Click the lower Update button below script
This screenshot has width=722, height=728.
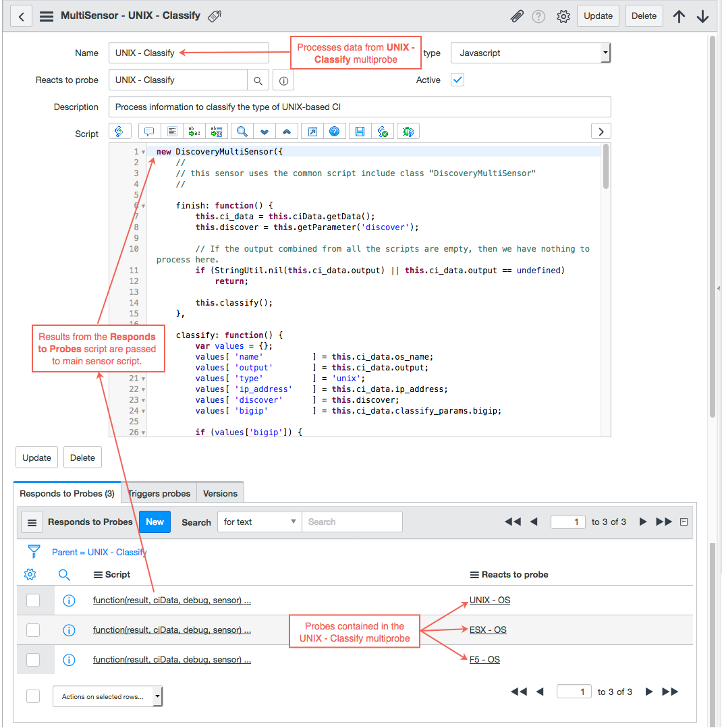(36, 458)
